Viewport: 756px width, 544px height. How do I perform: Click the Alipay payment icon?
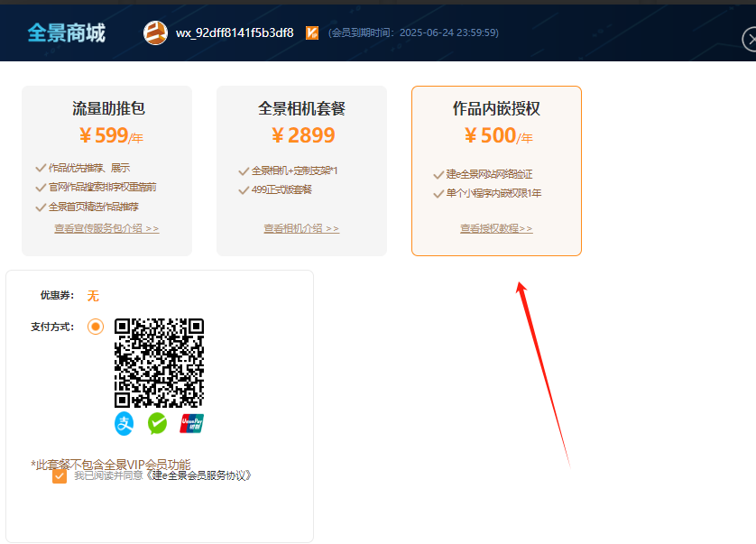pos(124,424)
